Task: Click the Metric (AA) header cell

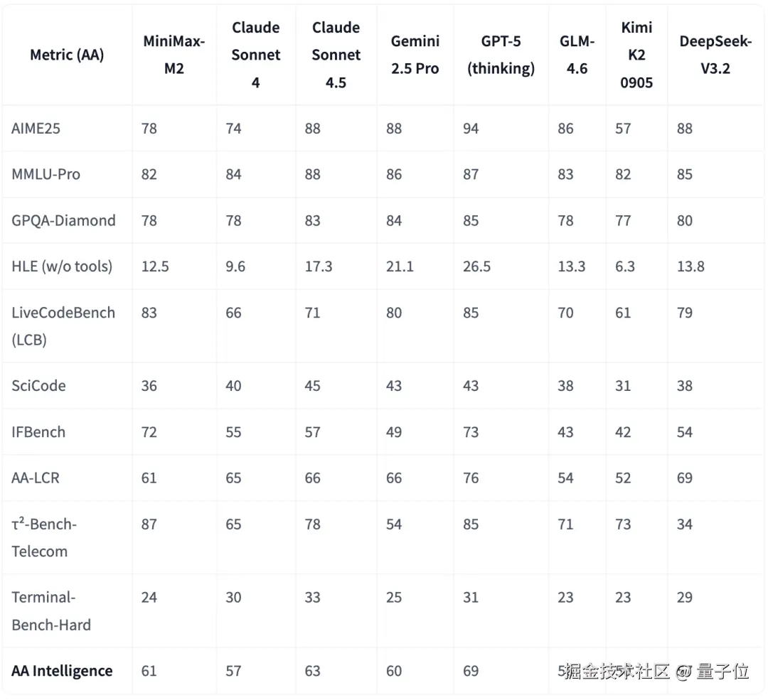Action: coord(67,55)
